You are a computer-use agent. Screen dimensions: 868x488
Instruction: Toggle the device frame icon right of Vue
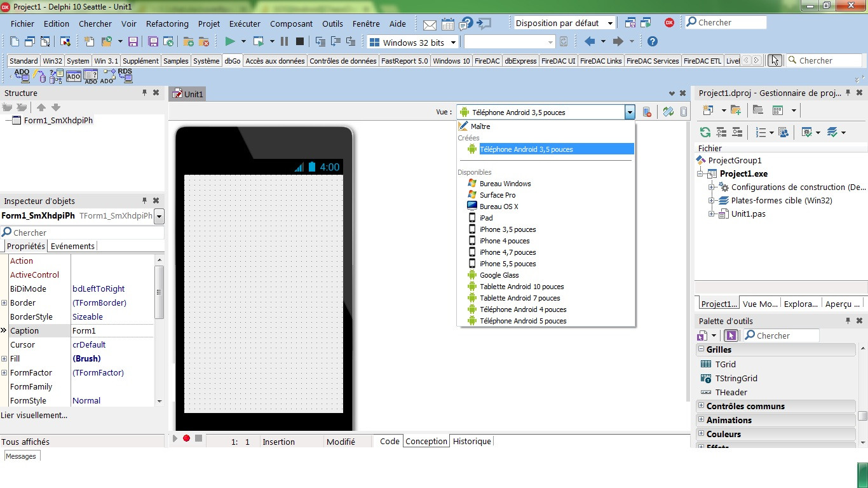click(684, 112)
